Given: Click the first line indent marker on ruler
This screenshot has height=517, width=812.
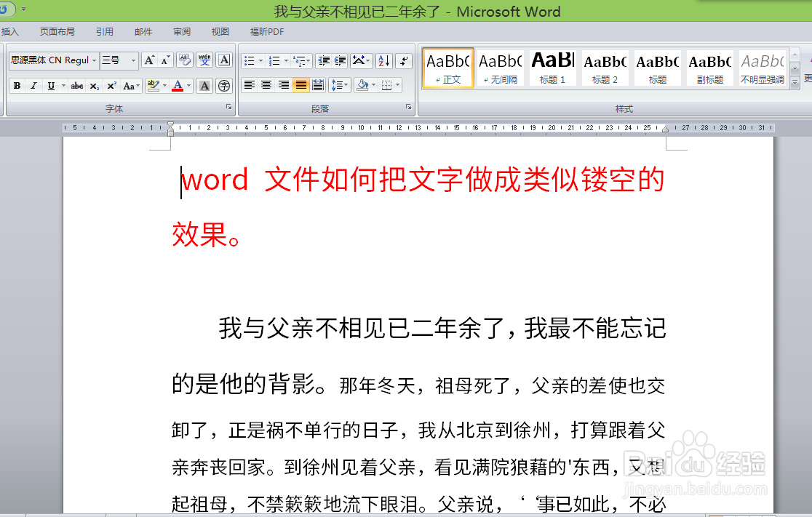Looking at the screenshot, I should (x=170, y=125).
